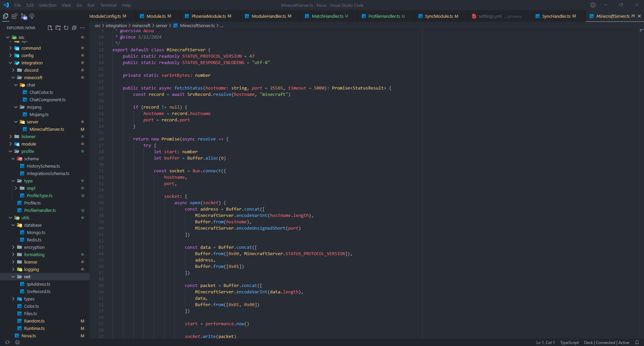Image resolution: width=644 pixels, height=346 pixels.
Task: Expand the discord folder chevron
Action: click(13, 70)
